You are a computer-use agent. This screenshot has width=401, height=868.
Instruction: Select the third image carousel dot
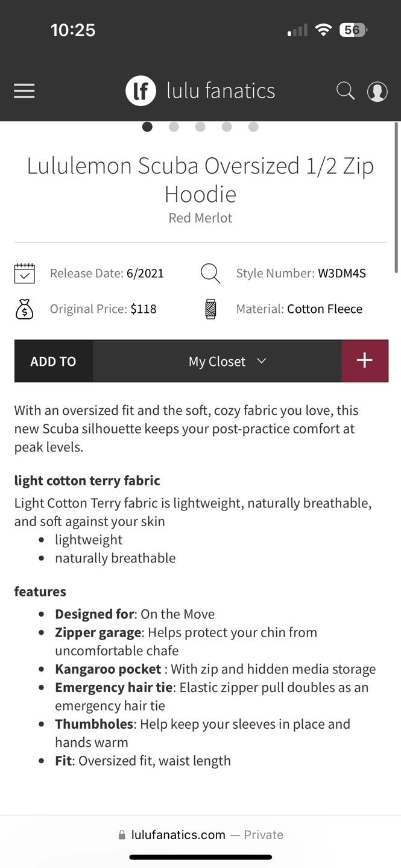pos(200,127)
